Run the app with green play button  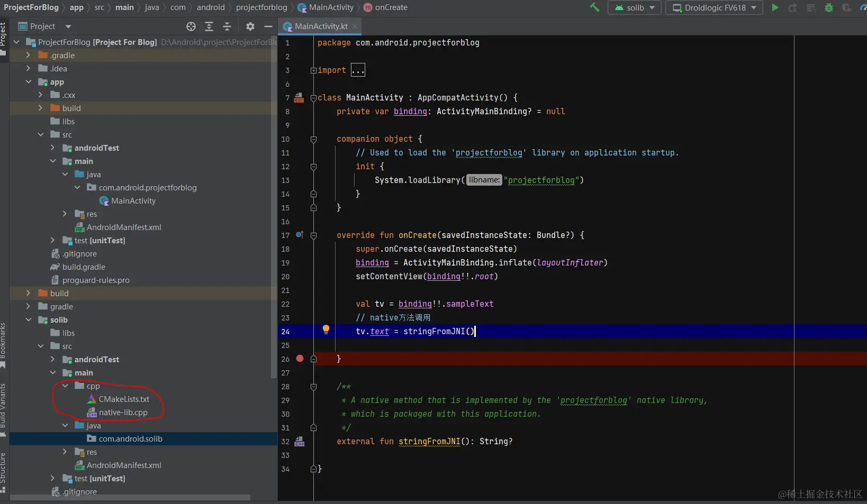coord(775,7)
